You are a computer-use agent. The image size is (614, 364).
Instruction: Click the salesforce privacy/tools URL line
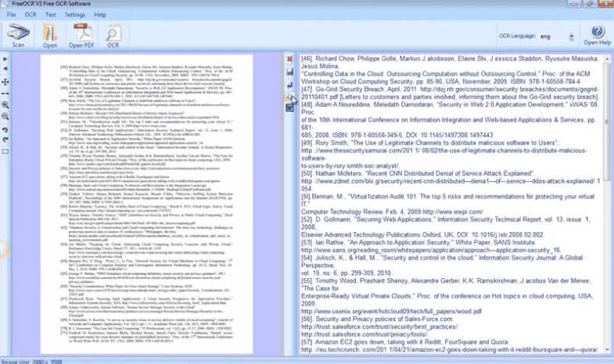pyautogui.click(x=364, y=334)
